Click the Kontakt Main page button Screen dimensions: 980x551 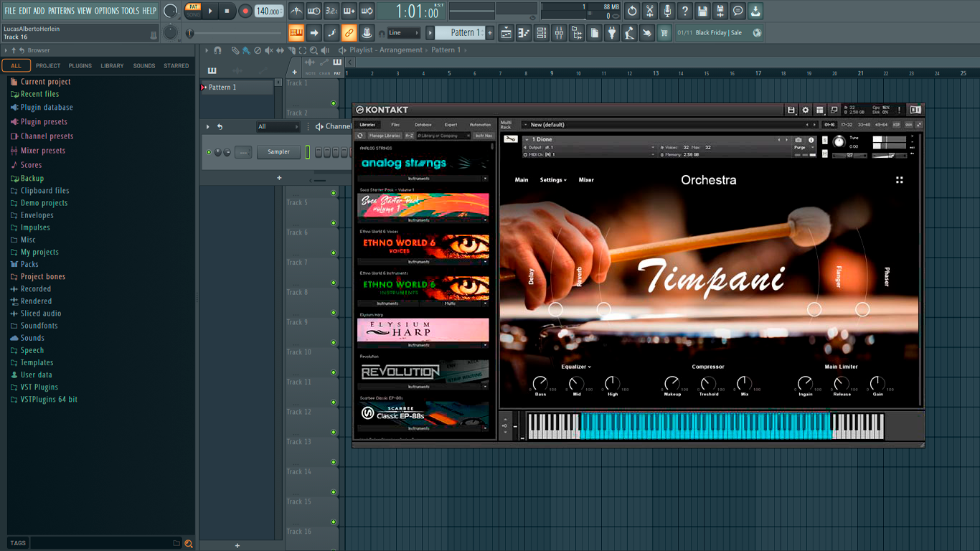tap(522, 180)
